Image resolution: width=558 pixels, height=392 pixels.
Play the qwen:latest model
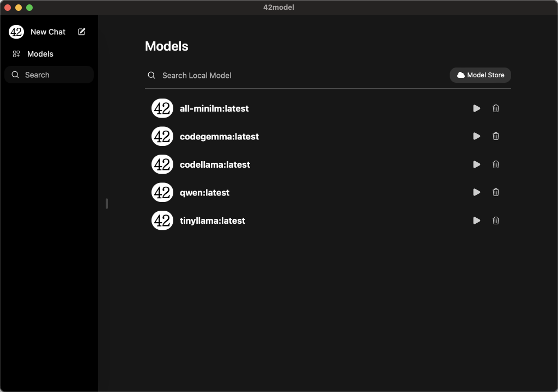click(x=477, y=192)
